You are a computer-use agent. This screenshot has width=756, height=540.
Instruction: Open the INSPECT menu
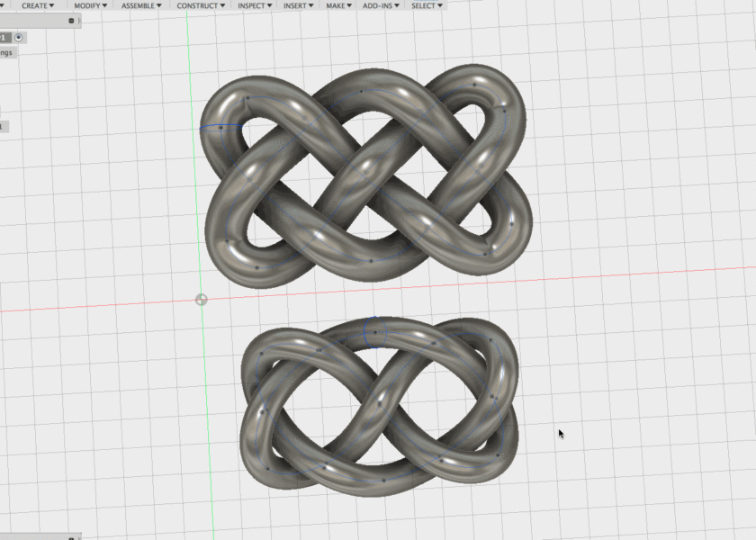pyautogui.click(x=255, y=5)
